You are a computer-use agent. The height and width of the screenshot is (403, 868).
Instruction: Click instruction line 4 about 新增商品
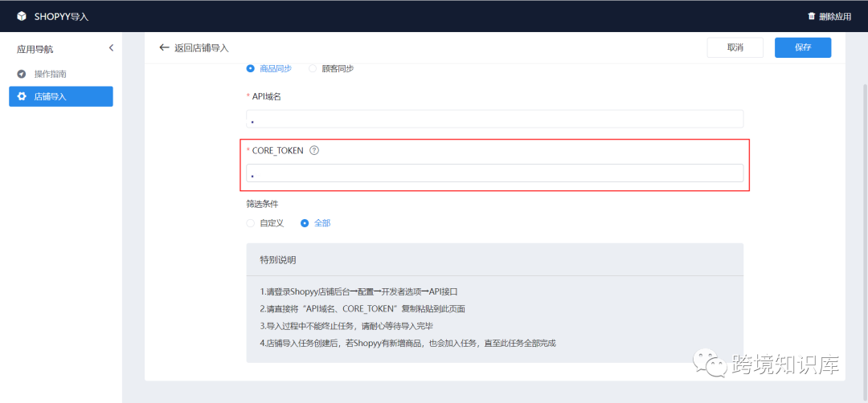407,343
